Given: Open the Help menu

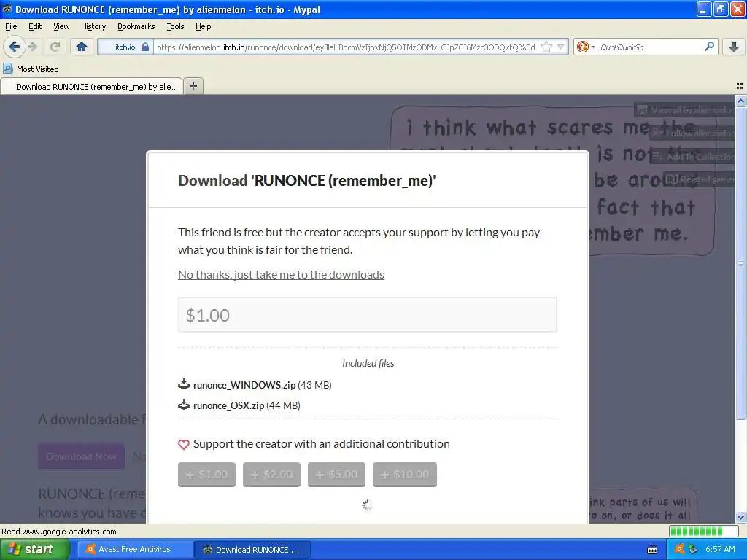Looking at the screenshot, I should point(203,26).
